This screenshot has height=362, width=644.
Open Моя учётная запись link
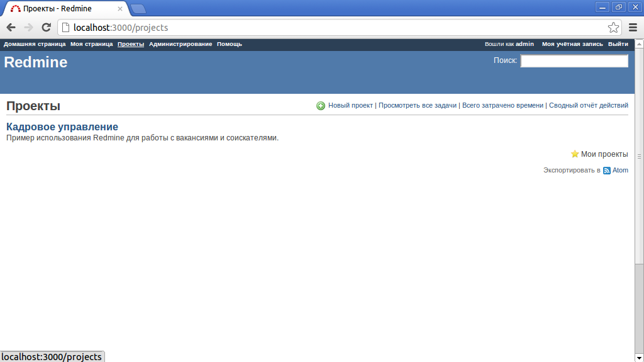(x=572, y=44)
